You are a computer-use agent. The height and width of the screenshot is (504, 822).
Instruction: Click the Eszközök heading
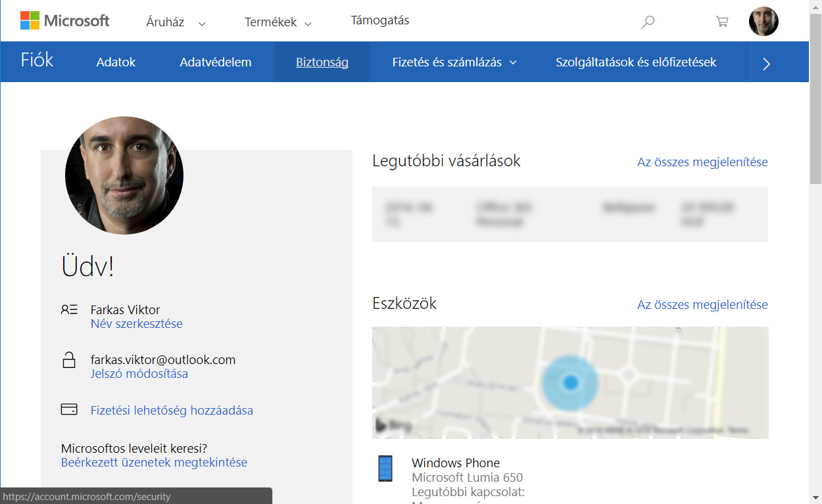[x=404, y=304]
